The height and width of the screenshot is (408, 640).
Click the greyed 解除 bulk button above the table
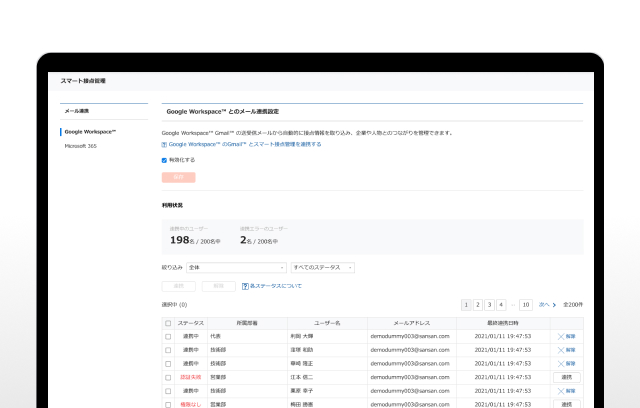tap(219, 286)
